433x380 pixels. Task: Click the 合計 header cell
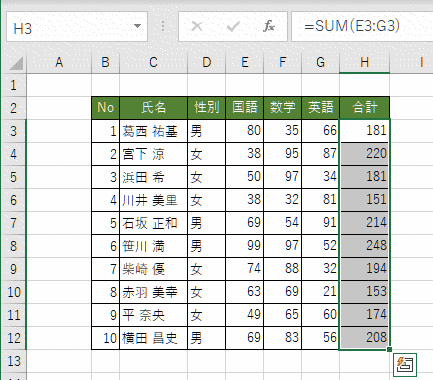(364, 108)
